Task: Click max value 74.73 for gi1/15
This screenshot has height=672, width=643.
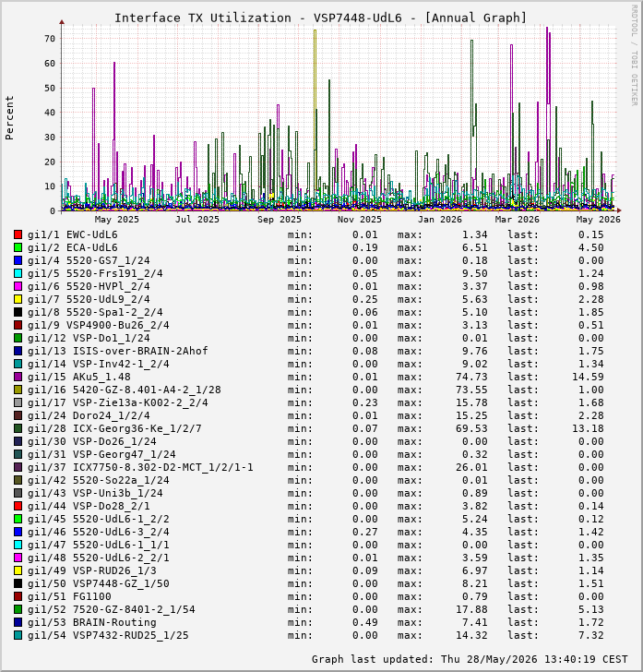Action: [x=471, y=377]
